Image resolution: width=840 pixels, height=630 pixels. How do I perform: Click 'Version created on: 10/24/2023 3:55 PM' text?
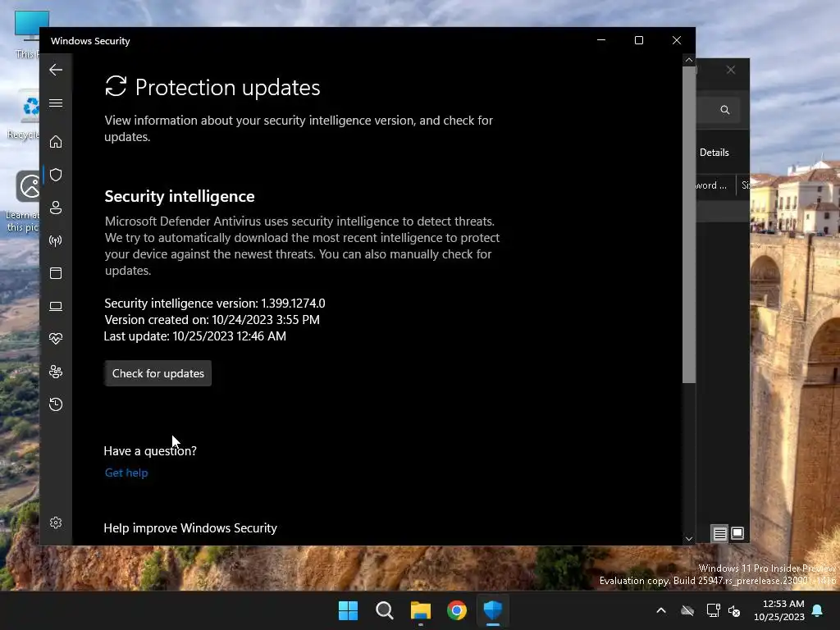click(212, 320)
